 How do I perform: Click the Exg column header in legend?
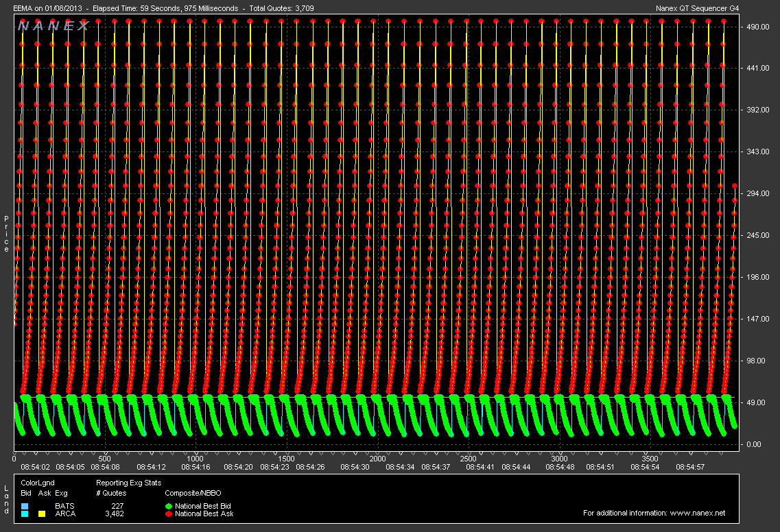(x=61, y=493)
